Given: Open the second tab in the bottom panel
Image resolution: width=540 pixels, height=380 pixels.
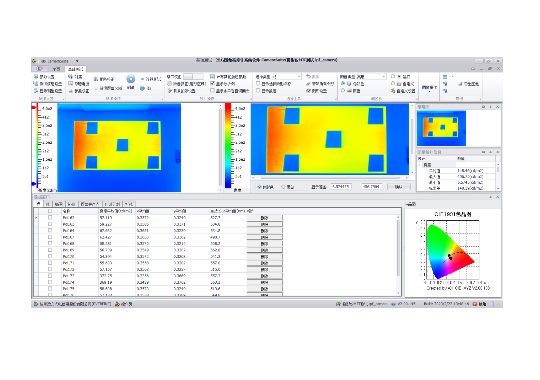Looking at the screenshot, I should [48, 204].
